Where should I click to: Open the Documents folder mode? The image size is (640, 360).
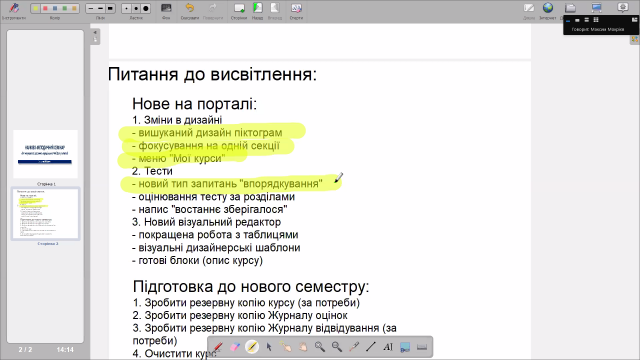tap(570, 8)
